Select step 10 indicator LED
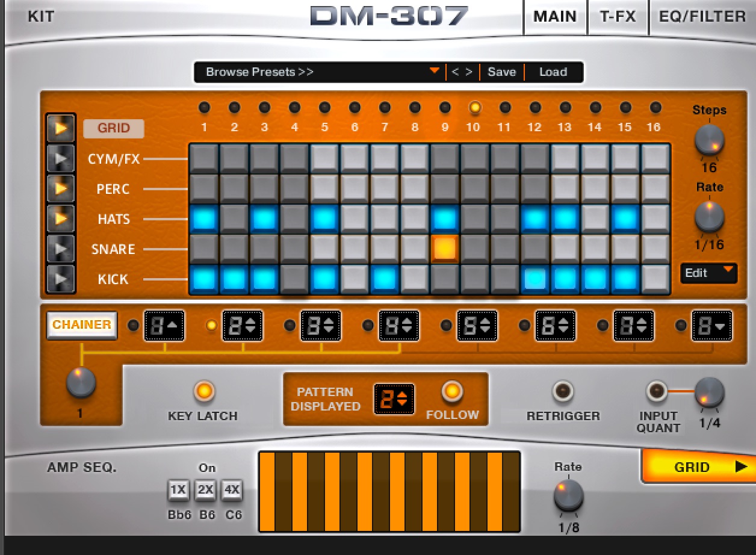The image size is (756, 555). point(475,108)
